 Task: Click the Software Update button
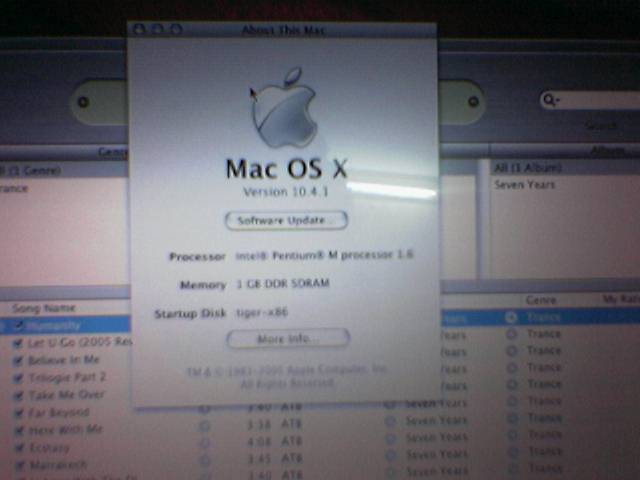coord(286,220)
